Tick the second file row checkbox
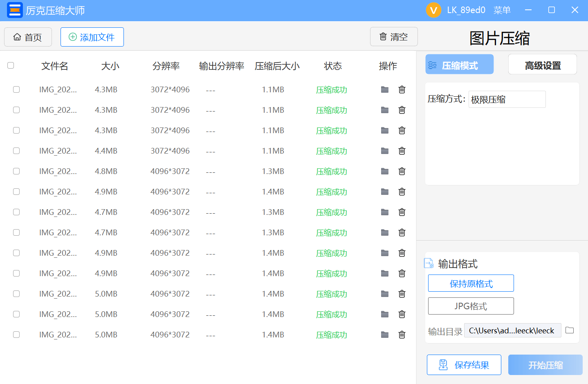 pos(16,110)
